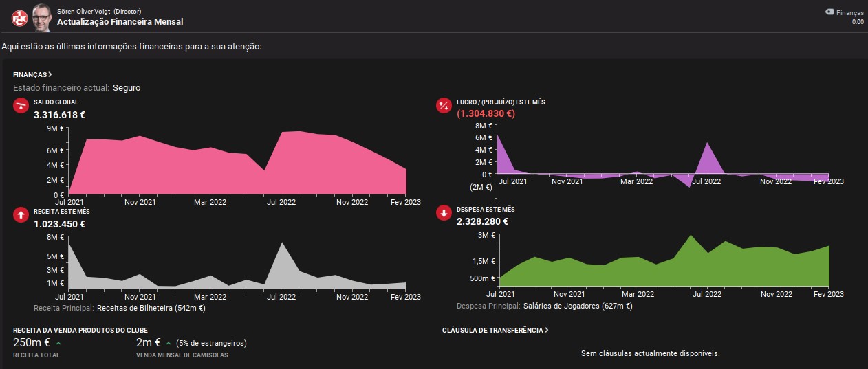Click the green arrow next to 2m €

click(x=169, y=343)
